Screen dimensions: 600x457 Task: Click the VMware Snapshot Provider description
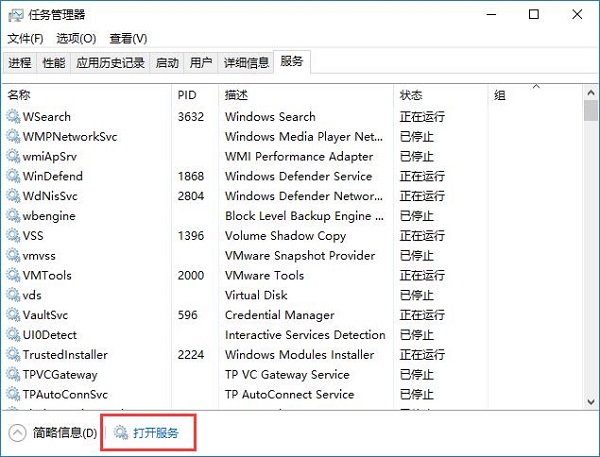tap(300, 255)
